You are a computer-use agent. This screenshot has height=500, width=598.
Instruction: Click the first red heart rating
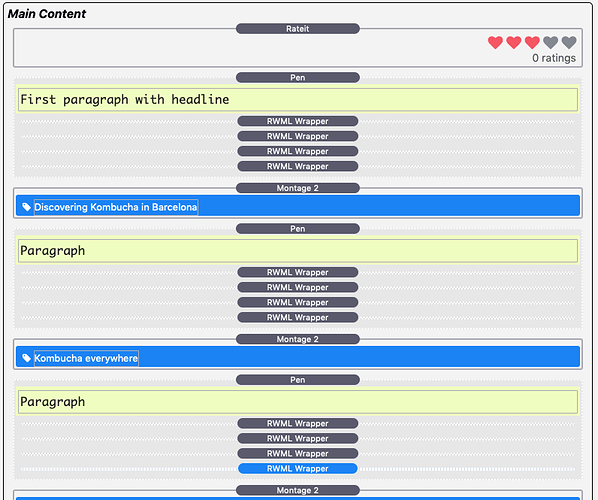pyautogui.click(x=495, y=42)
